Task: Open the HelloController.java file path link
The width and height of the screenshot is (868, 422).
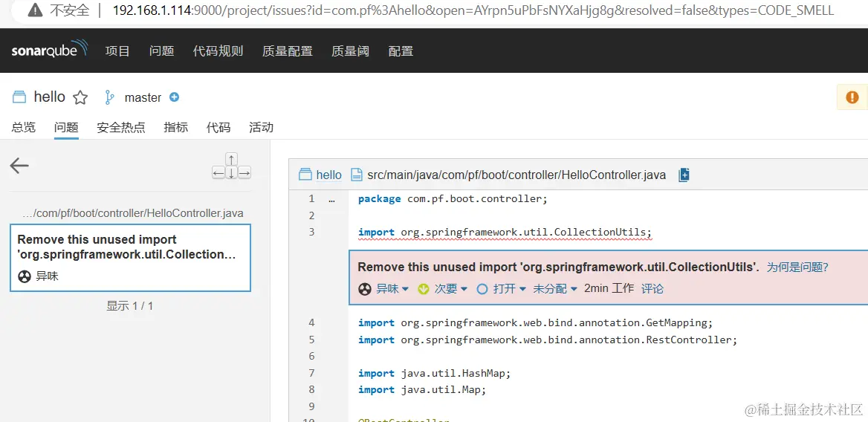Action: point(516,175)
